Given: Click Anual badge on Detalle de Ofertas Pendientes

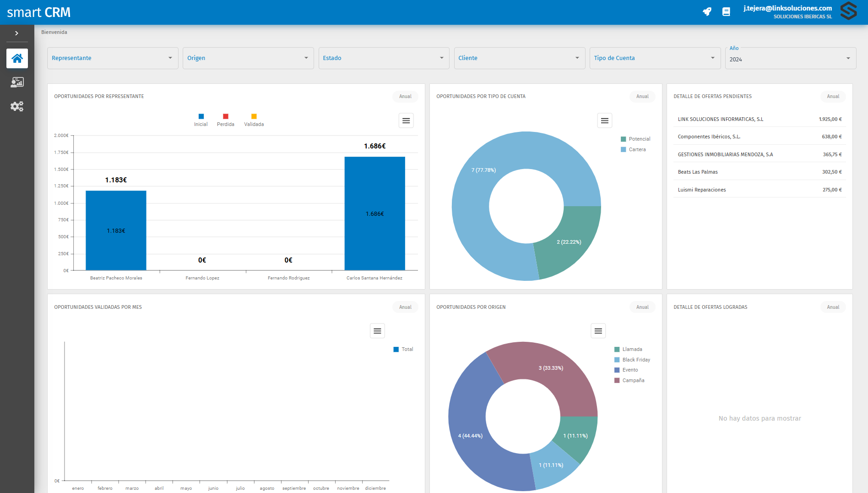Looking at the screenshot, I should pyautogui.click(x=833, y=97).
